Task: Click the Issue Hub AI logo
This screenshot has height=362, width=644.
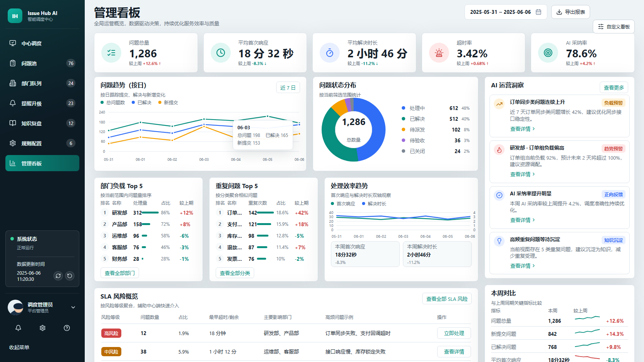Action: 15,16
